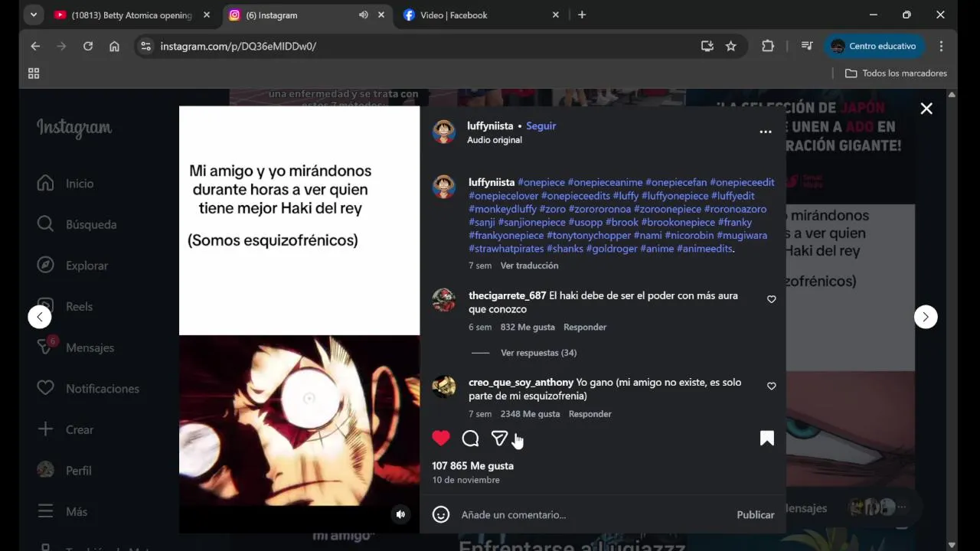
Task: Open creo_que_soy_anthony's profile avatar
Action: [444, 386]
